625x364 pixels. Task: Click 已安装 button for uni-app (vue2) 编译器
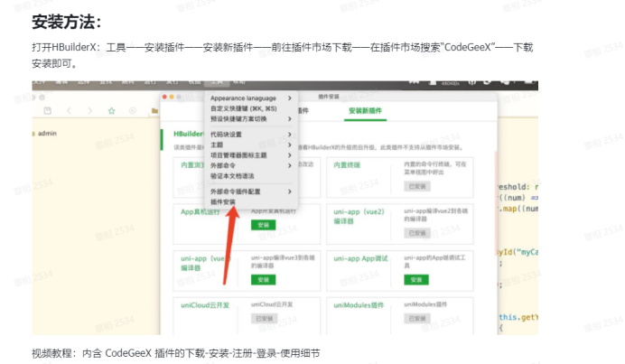coord(417,233)
